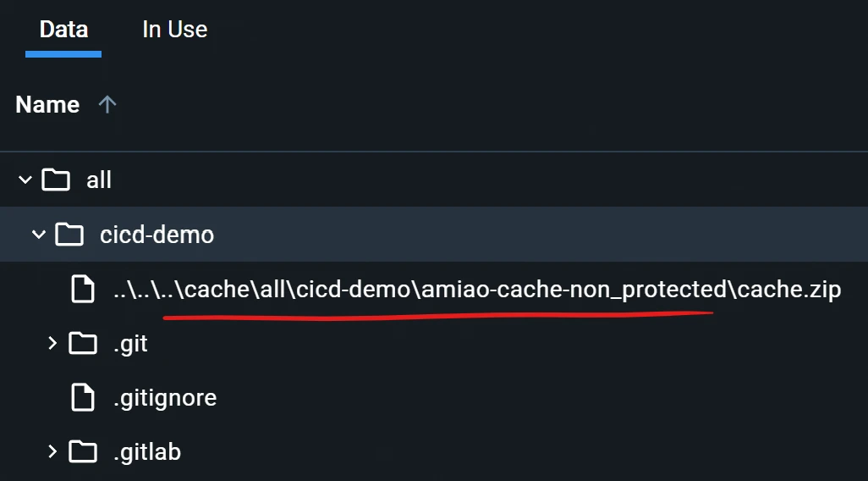Click the cicd-demo folder icon
Image resolution: width=868 pixels, height=481 pixels.
pyautogui.click(x=69, y=235)
